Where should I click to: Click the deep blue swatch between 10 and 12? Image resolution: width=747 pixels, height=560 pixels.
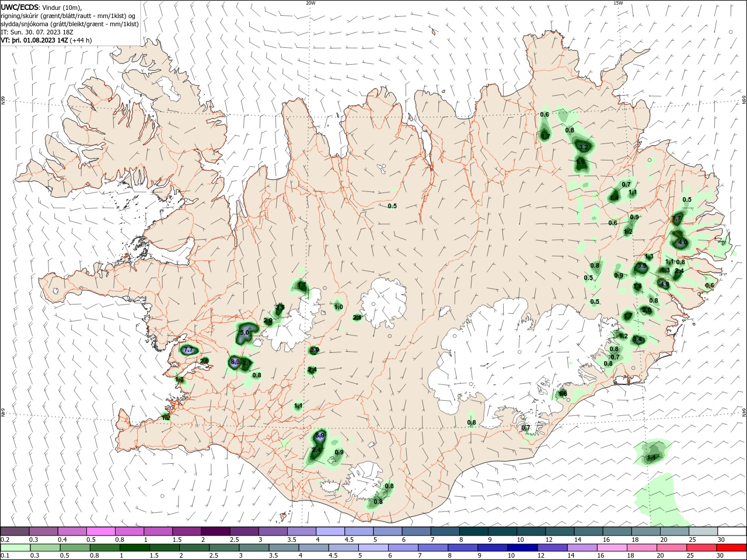(522, 548)
